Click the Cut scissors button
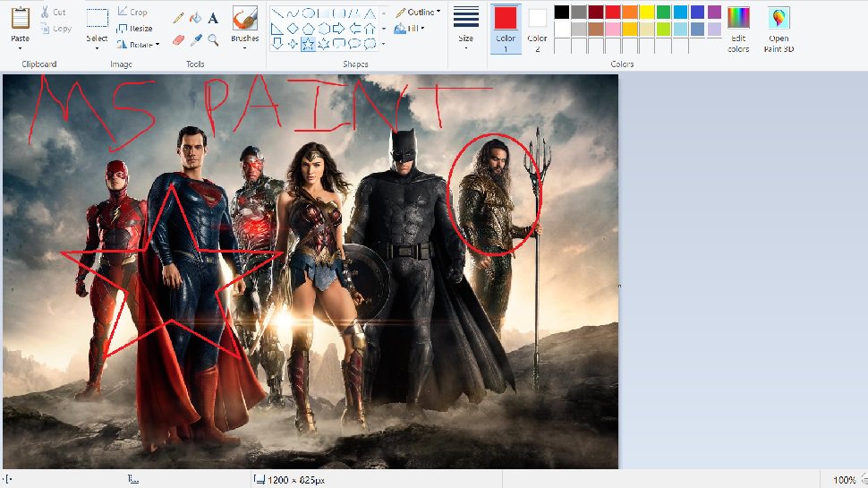The height and width of the screenshot is (488, 868). click(x=53, y=12)
